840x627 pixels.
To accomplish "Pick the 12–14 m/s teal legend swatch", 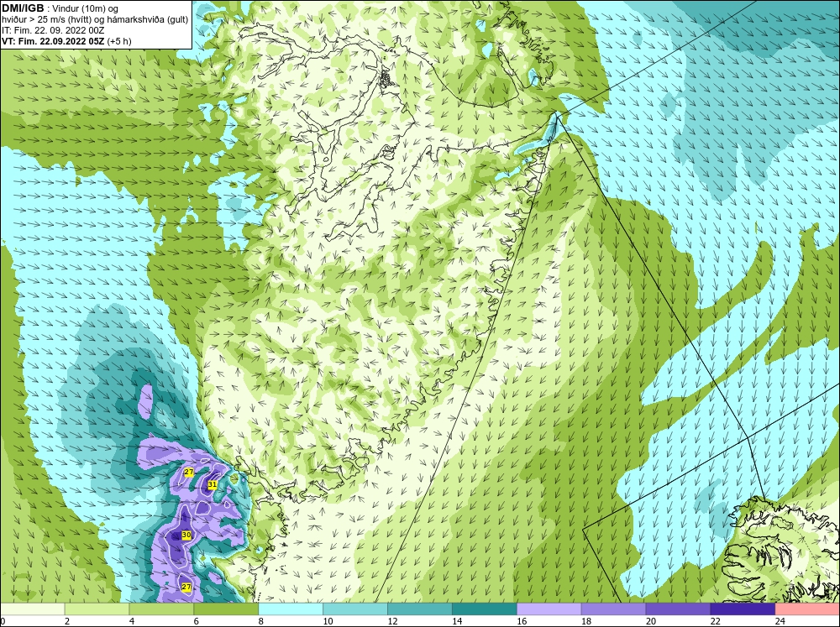I will coord(419,609).
